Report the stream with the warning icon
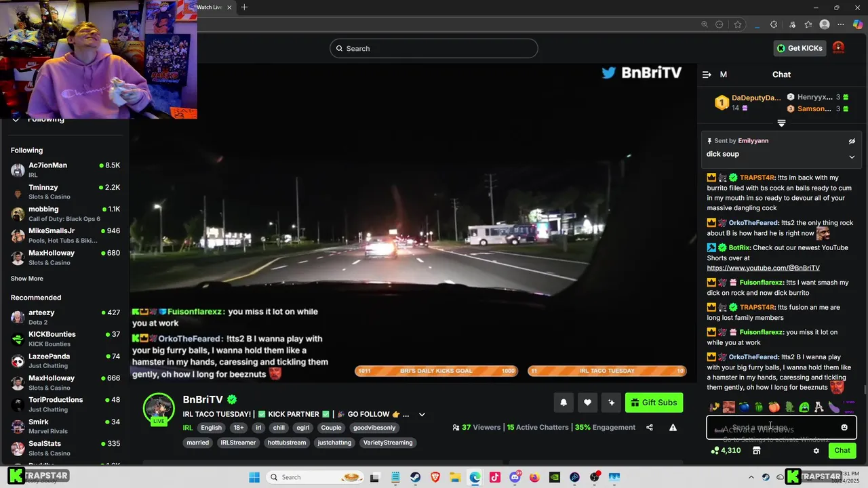Viewport: 868px width, 488px height. 673,428
